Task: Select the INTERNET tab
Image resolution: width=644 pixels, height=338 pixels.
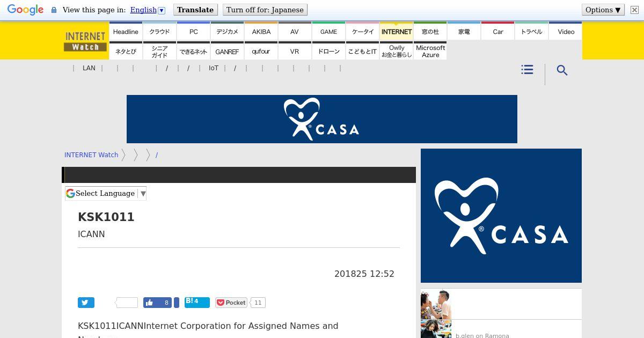Action: 396,31
